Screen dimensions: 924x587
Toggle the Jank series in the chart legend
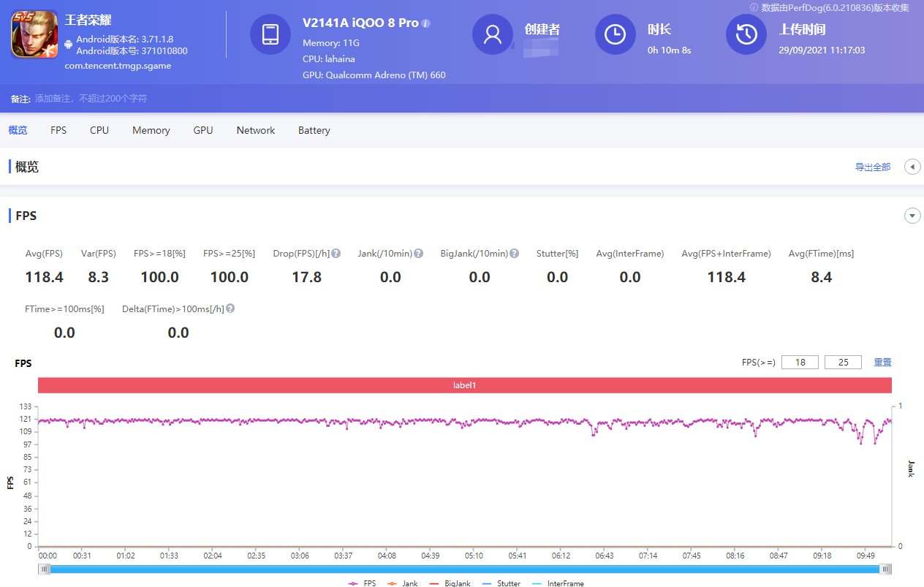click(x=403, y=583)
